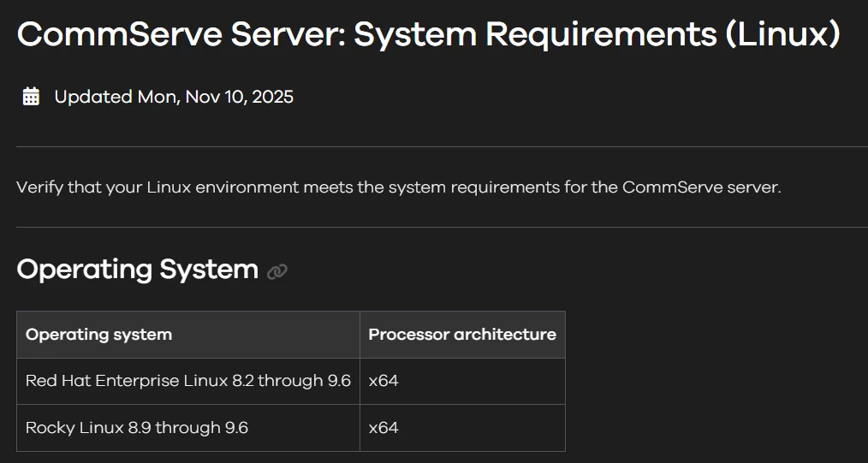Click Red Hat in the first table row

(58, 381)
